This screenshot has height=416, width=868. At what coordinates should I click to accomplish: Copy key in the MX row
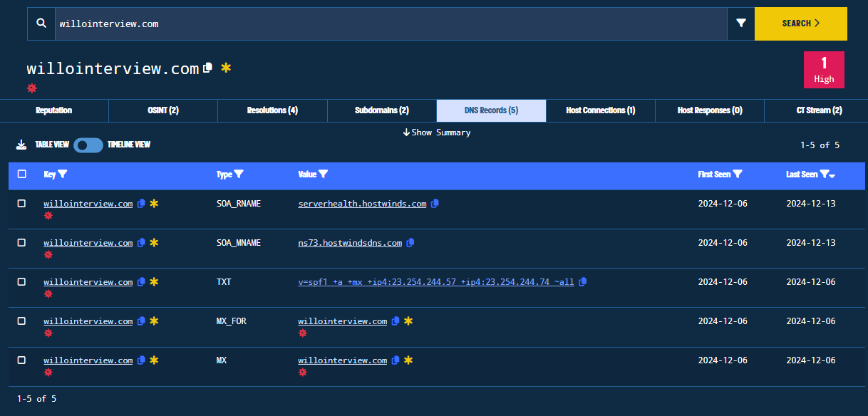point(141,360)
